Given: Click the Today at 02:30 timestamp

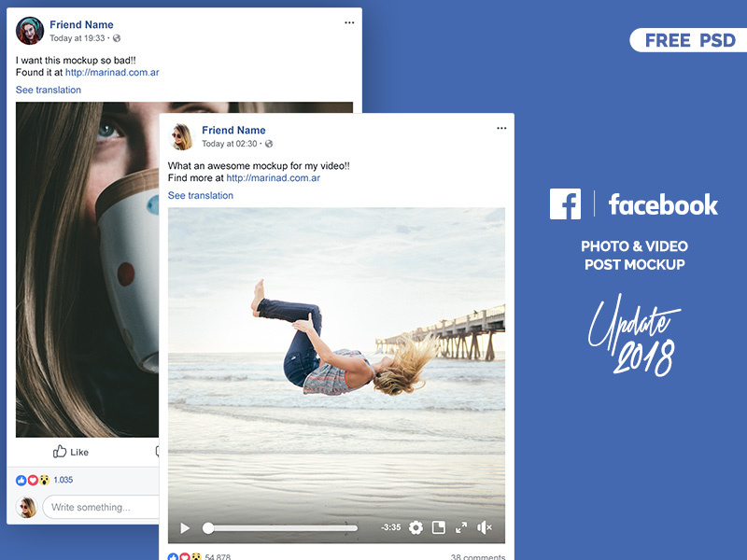Looking at the screenshot, I should click(229, 144).
